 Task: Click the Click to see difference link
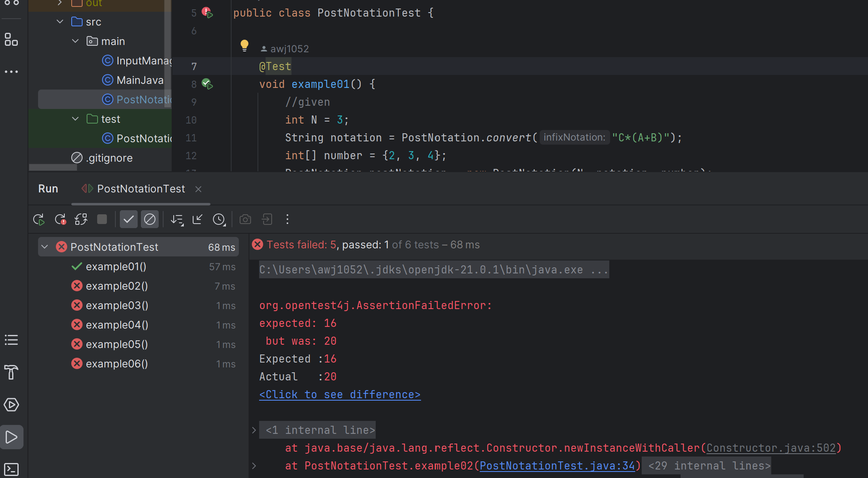[x=340, y=395]
